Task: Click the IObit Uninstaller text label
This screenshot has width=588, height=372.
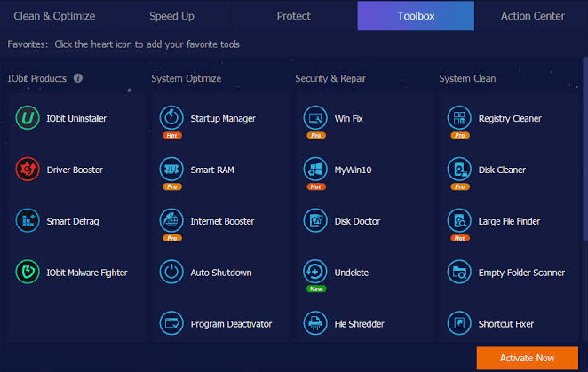Action: pos(76,118)
